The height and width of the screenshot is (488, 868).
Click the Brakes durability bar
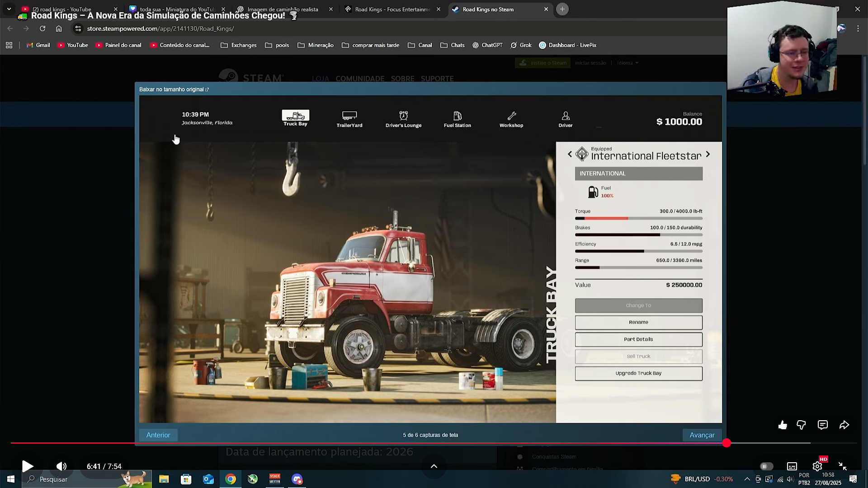pyautogui.click(x=639, y=235)
